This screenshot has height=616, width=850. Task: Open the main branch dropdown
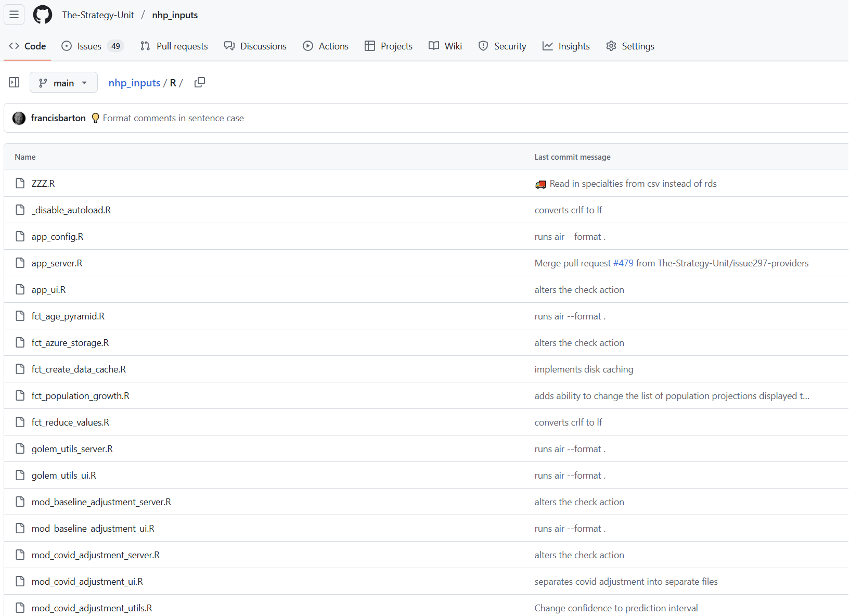pyautogui.click(x=63, y=83)
